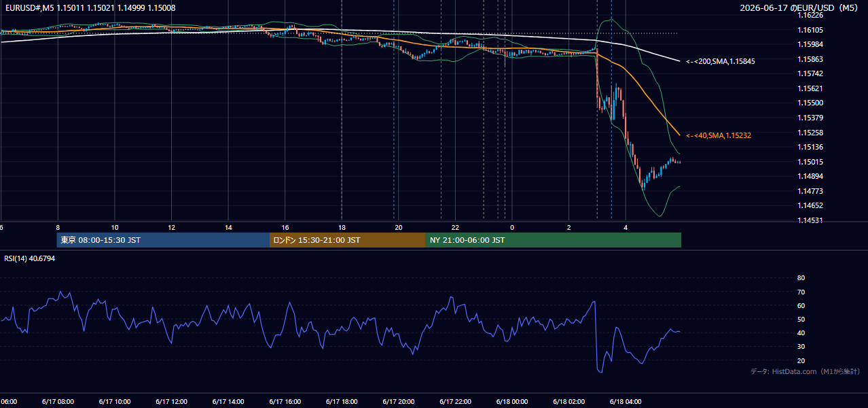Click RSI scale value 70

801,292
